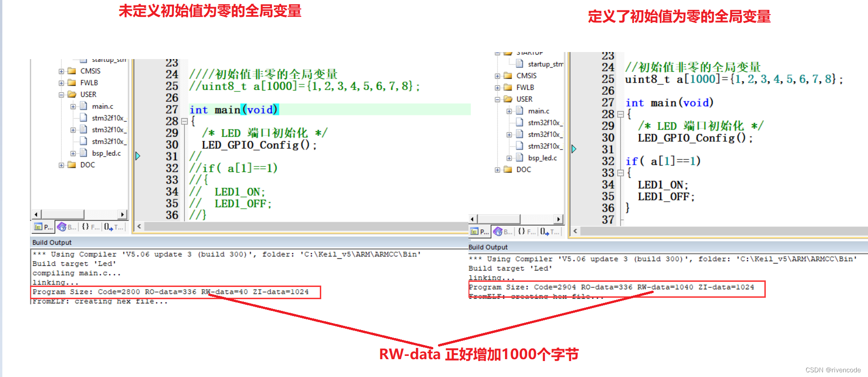Select CMSIS group in left project tree
This screenshot has height=377, width=868.
coord(90,71)
